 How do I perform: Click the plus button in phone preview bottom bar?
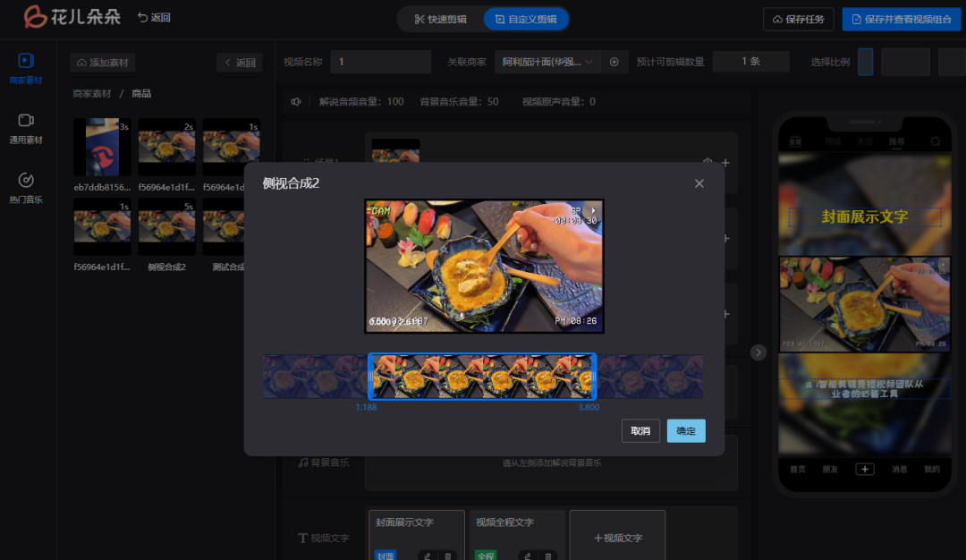(864, 469)
